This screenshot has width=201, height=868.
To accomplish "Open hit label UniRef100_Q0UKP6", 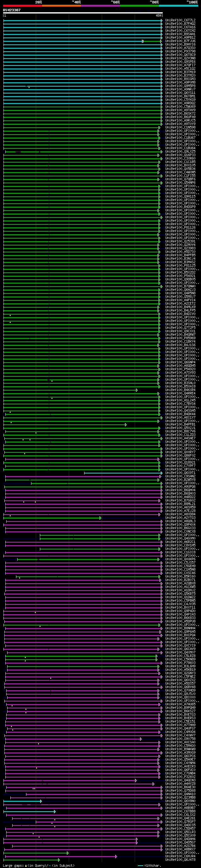I will [x=180, y=559].
